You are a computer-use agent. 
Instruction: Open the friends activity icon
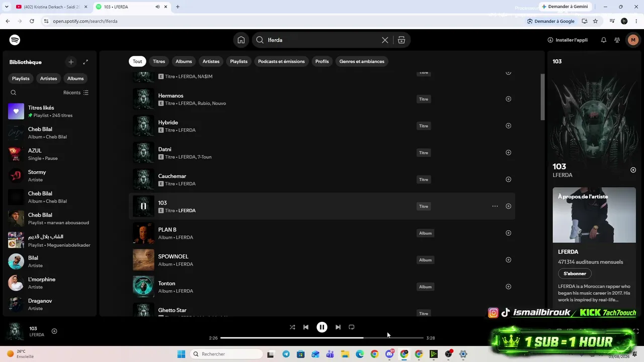[617, 40]
